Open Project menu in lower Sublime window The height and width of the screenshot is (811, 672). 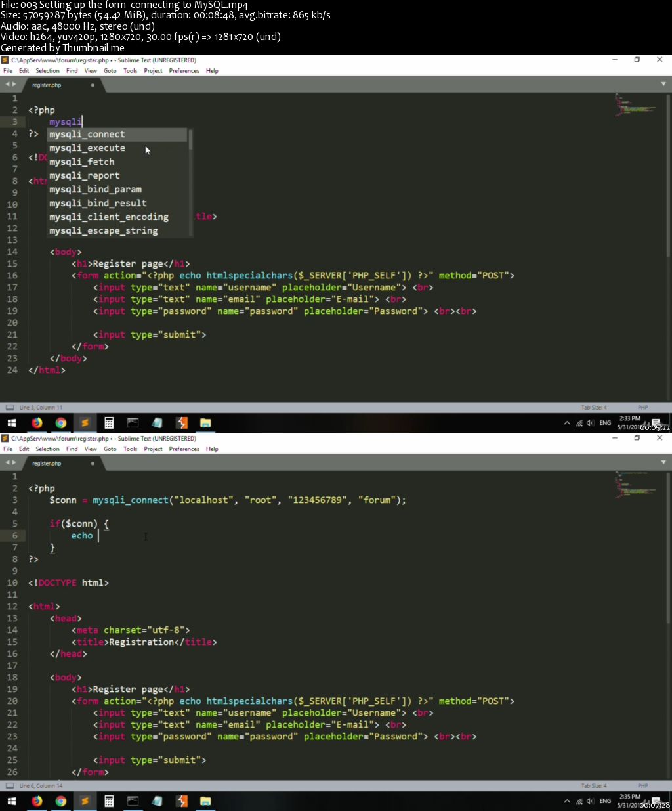pos(153,449)
